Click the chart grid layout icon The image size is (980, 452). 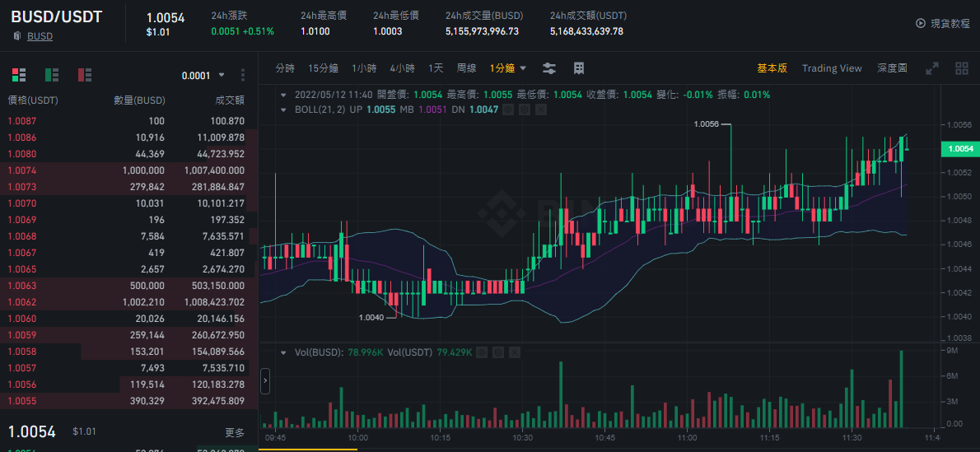pos(579,68)
